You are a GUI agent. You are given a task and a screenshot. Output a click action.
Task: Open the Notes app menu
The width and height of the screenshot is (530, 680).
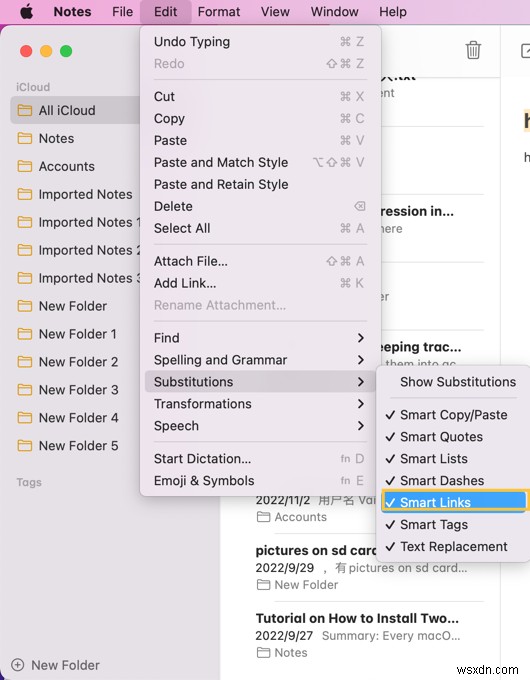[72, 12]
